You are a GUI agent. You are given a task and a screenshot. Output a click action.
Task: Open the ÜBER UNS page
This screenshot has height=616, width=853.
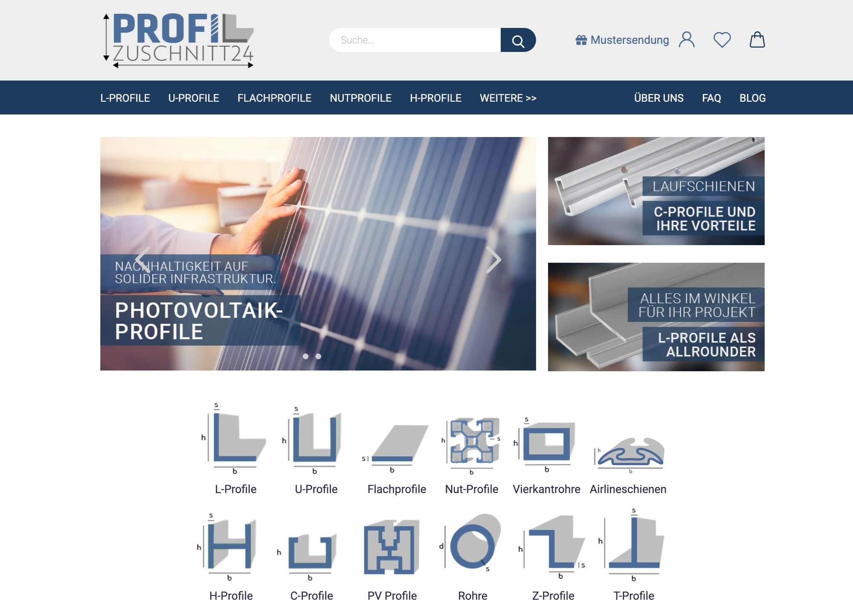tap(659, 98)
